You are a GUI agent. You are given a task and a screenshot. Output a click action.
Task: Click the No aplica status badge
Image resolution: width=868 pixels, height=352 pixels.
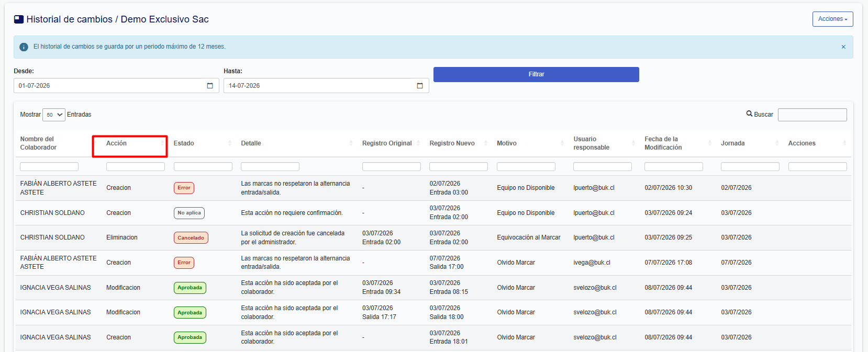(x=189, y=213)
